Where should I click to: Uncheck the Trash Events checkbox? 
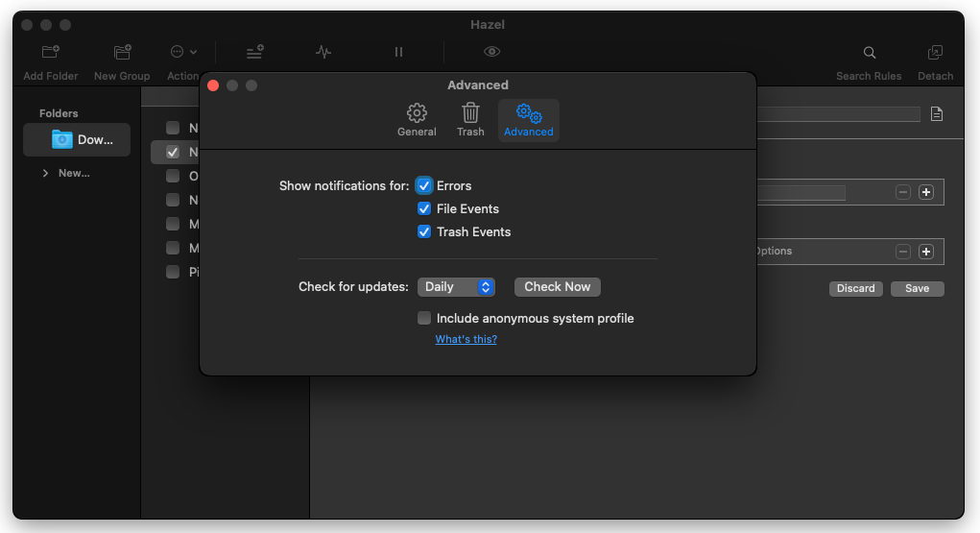coord(424,231)
